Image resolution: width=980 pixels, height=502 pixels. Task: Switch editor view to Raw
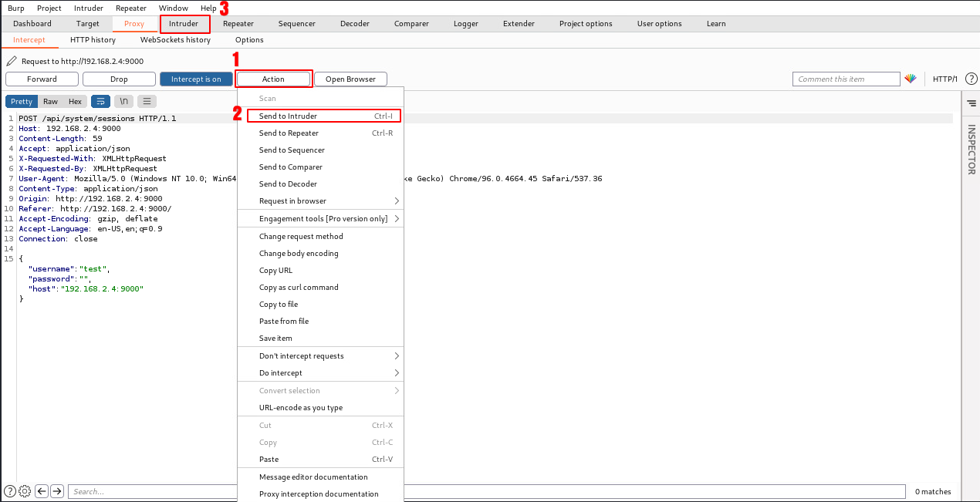point(50,102)
